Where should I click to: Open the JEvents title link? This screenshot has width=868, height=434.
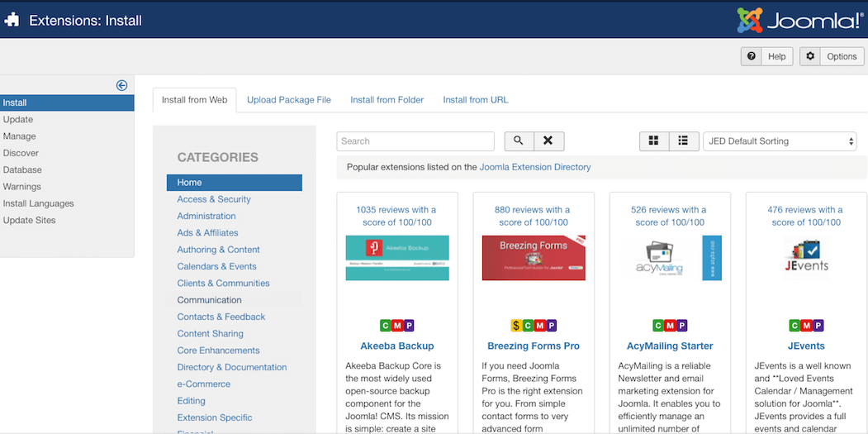pyautogui.click(x=807, y=346)
